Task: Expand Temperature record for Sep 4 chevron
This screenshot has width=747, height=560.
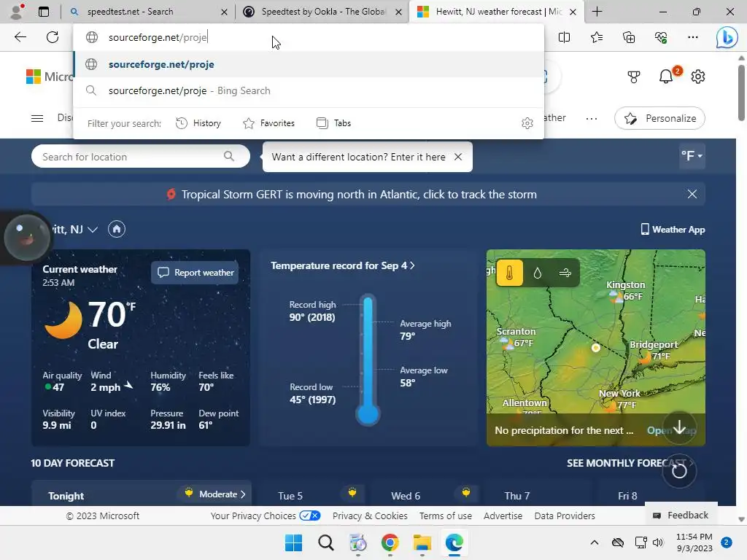Action: [413, 265]
